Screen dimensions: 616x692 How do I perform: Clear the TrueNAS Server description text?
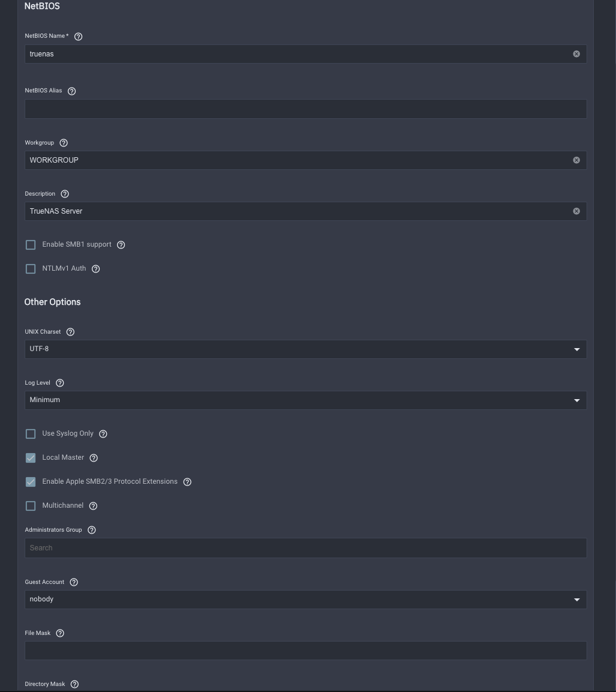pyautogui.click(x=576, y=211)
